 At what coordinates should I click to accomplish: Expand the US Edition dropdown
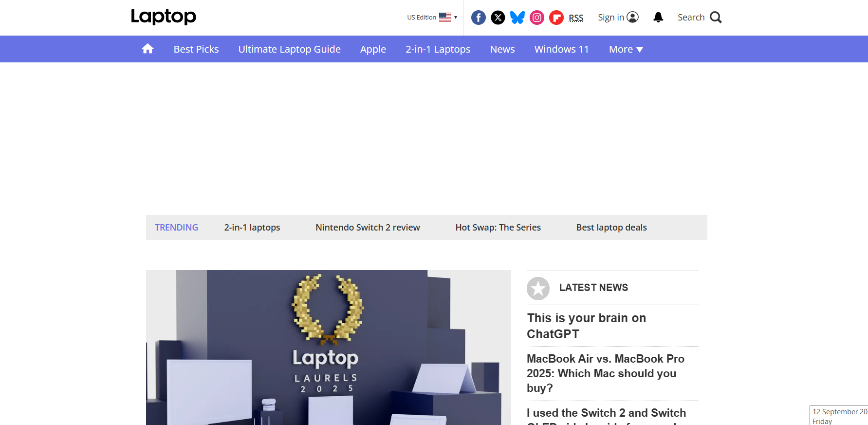point(432,17)
